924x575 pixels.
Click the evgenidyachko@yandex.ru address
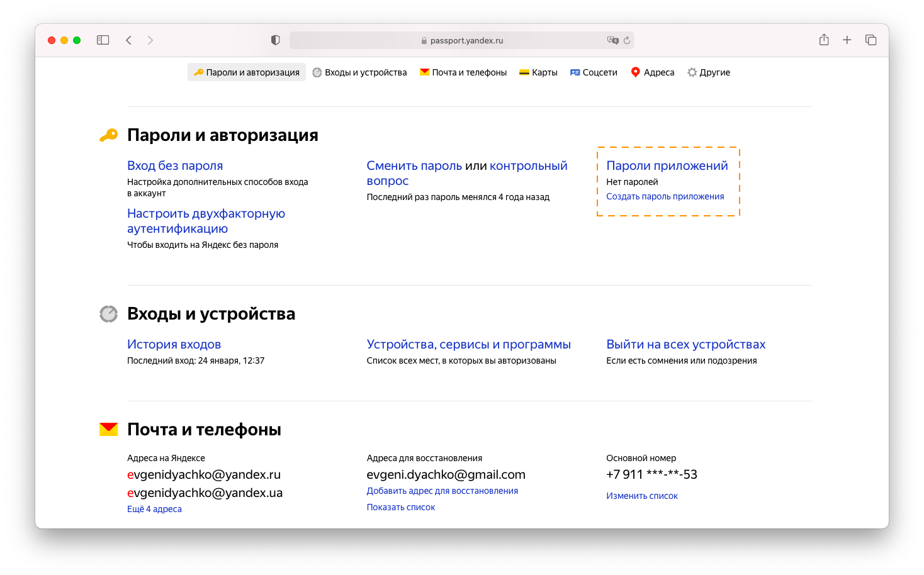pos(204,474)
